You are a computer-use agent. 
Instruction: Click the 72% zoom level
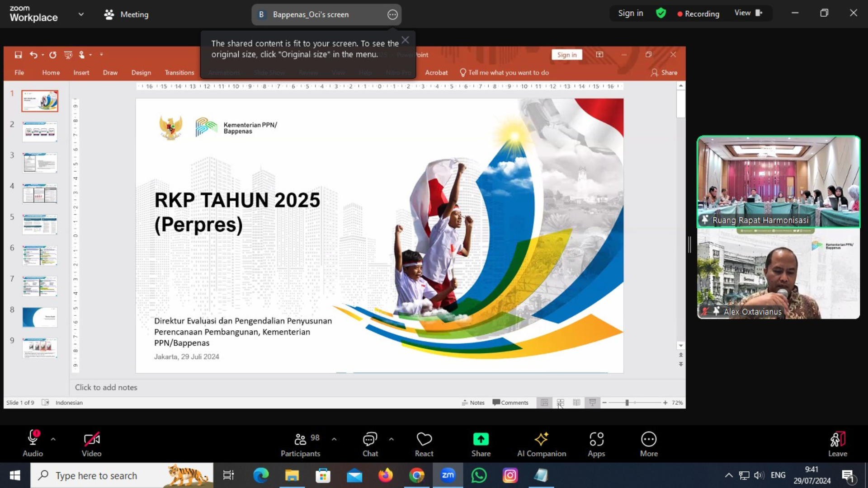pos(677,403)
